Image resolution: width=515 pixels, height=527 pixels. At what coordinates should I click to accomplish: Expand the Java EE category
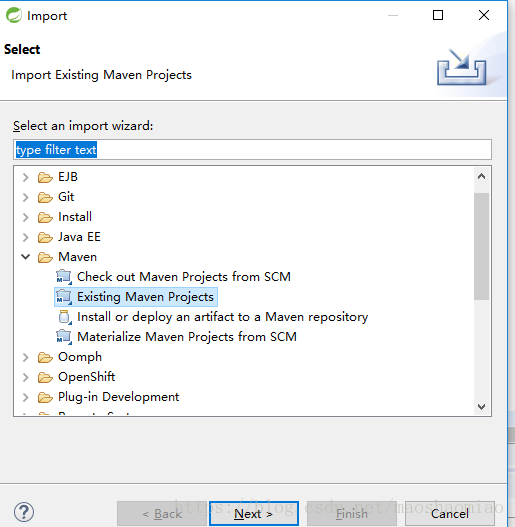[26, 237]
